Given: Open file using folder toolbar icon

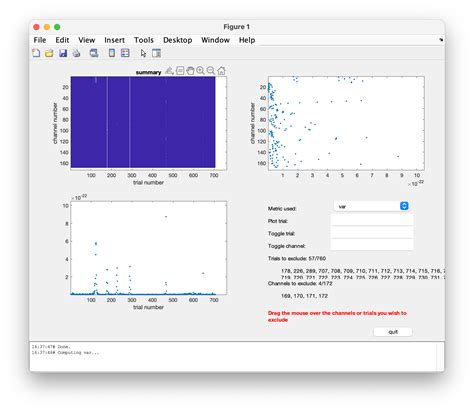Looking at the screenshot, I should coord(49,53).
